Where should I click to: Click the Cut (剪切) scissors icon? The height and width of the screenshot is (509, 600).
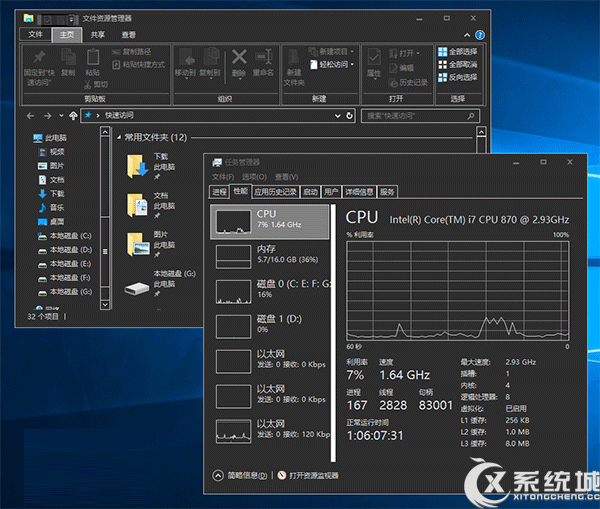pos(88,84)
